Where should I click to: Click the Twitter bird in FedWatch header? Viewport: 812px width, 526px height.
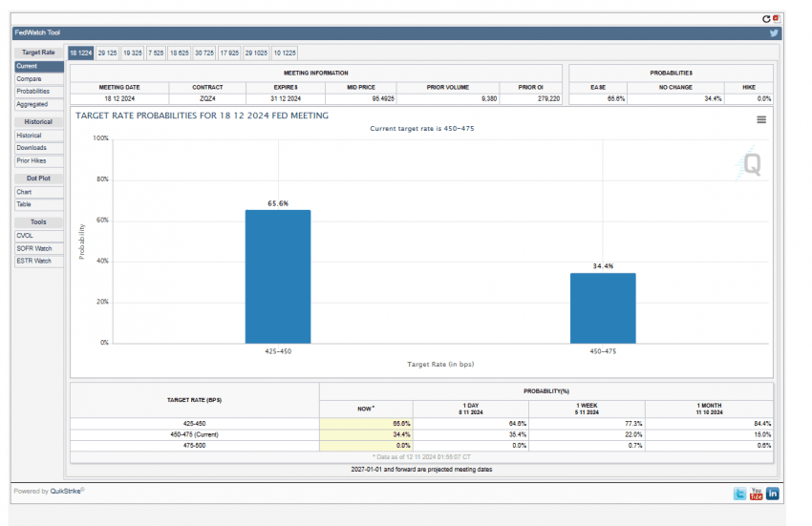(x=774, y=33)
